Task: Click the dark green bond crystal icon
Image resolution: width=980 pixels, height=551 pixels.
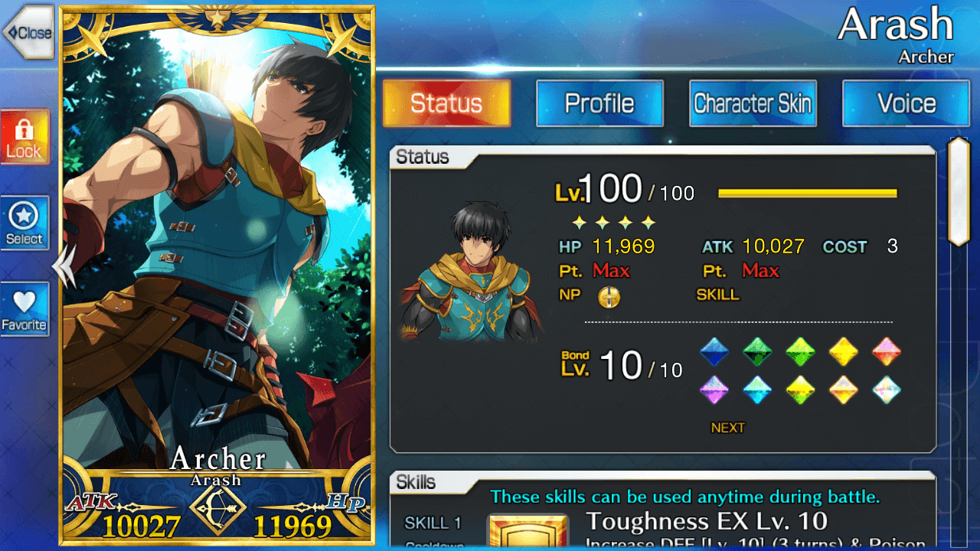Action: coord(757,352)
